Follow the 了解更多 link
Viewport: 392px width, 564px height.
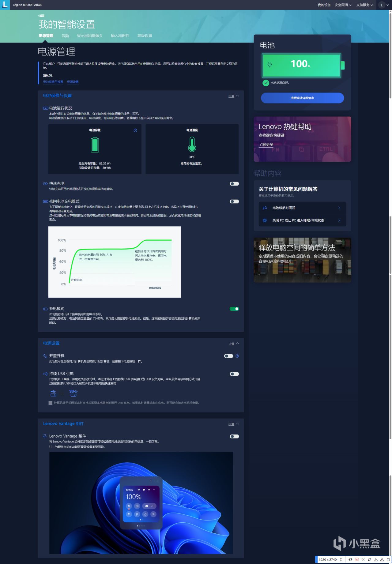tap(266, 145)
